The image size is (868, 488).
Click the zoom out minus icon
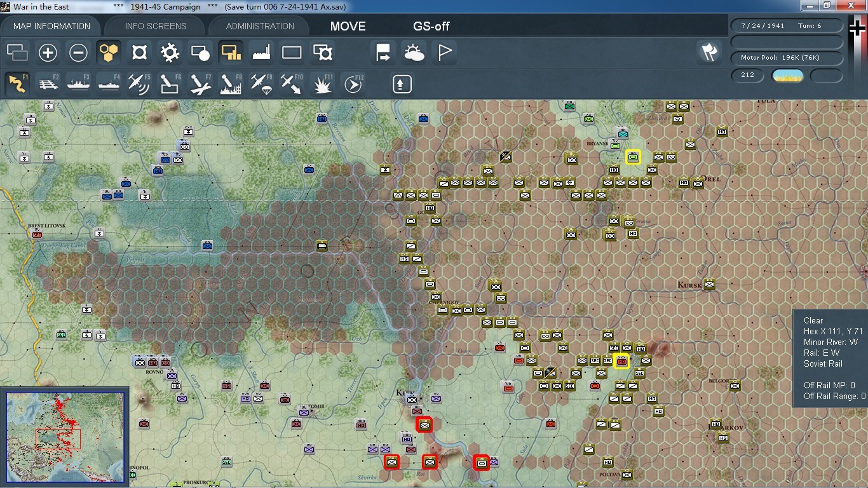78,53
